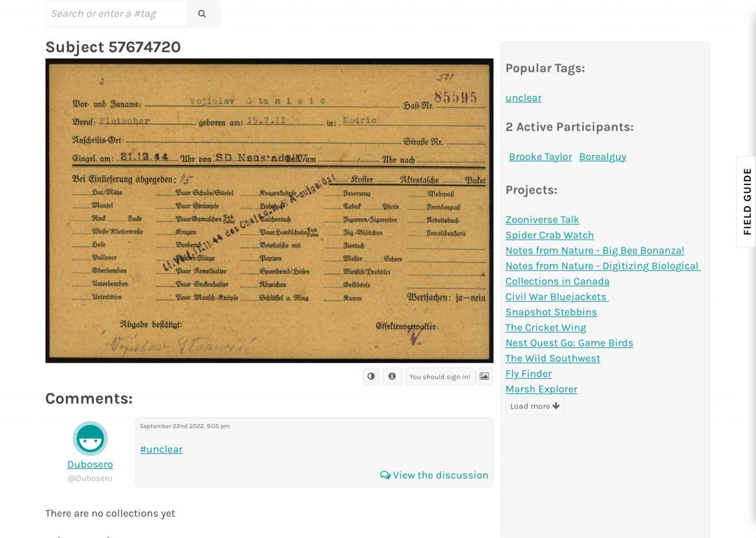
Task: Open the Zooniverse Talk project
Action: [542, 220]
